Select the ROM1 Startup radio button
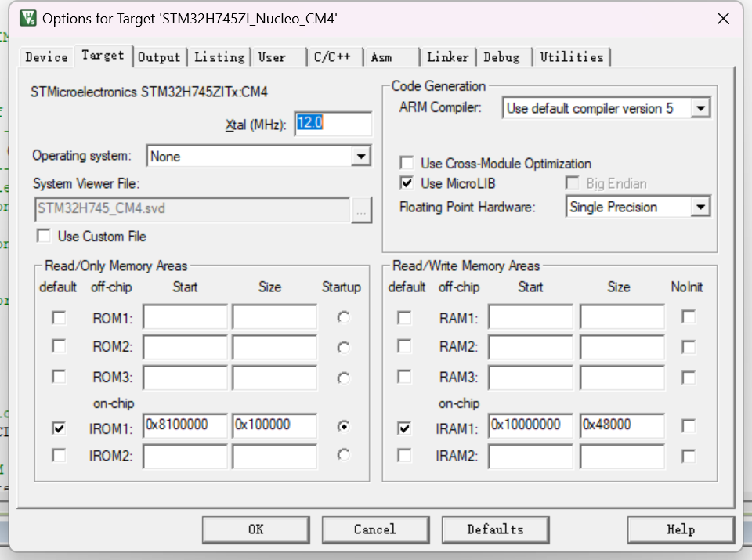 coord(343,317)
